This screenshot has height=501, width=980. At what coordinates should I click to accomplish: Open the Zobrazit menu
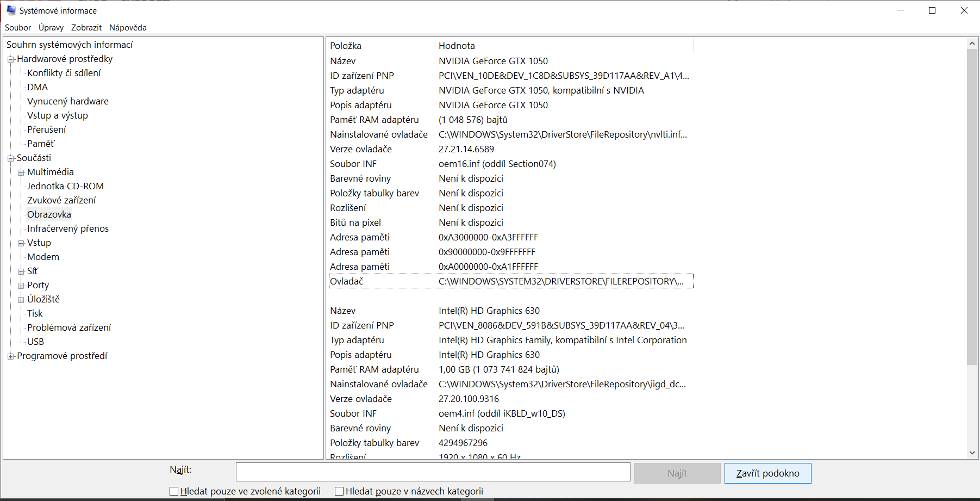pos(86,28)
